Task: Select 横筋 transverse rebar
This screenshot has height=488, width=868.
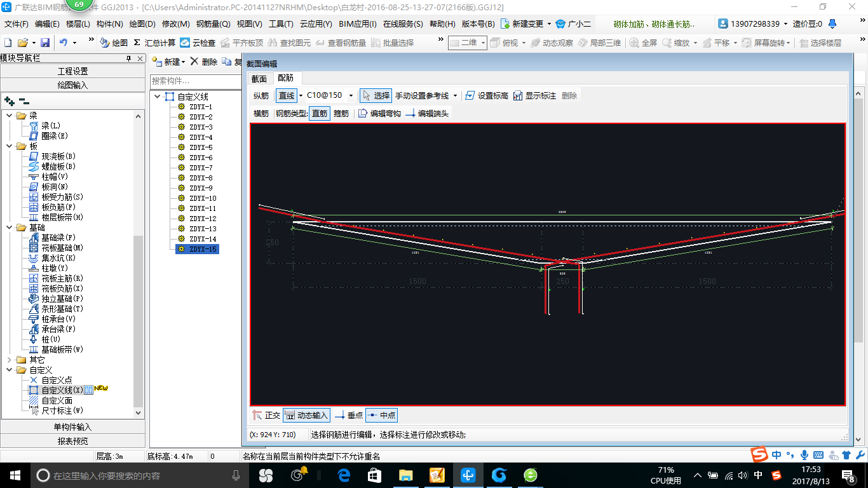Action: (x=261, y=114)
